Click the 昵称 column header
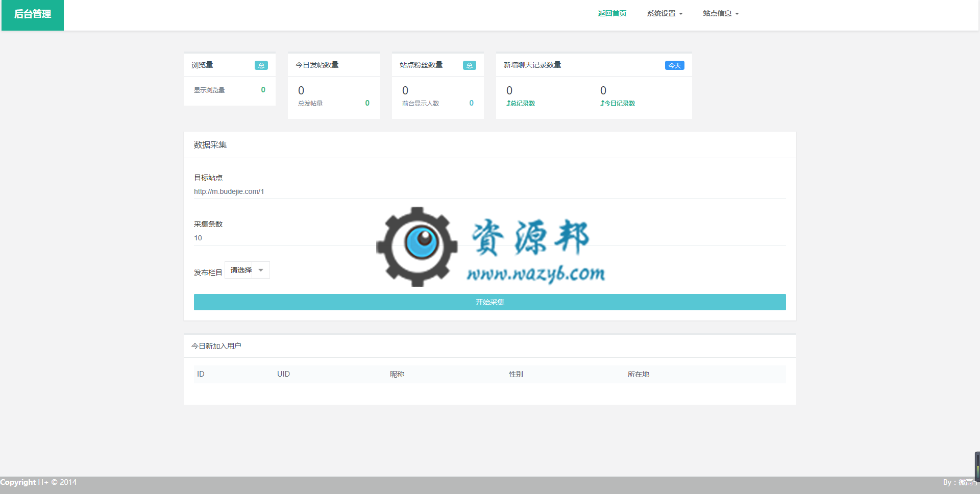Viewport: 980px width, 494px height. pos(397,374)
